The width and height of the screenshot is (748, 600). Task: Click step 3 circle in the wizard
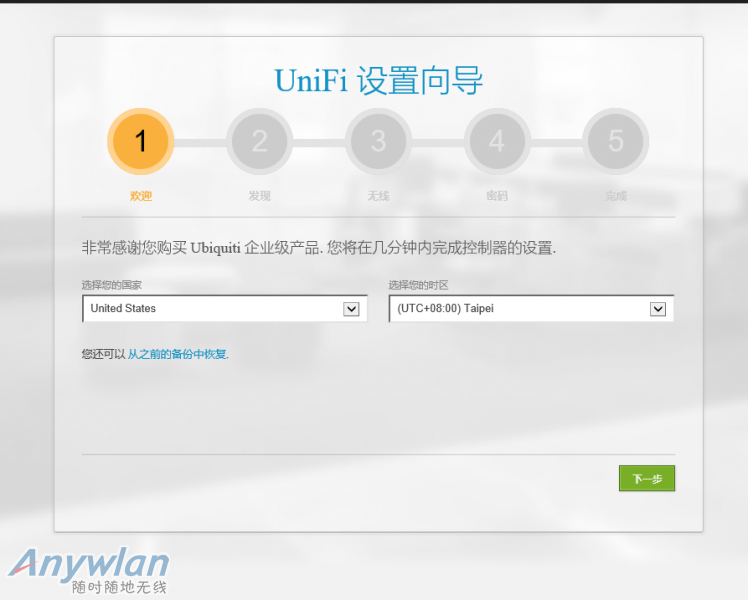pyautogui.click(x=378, y=141)
